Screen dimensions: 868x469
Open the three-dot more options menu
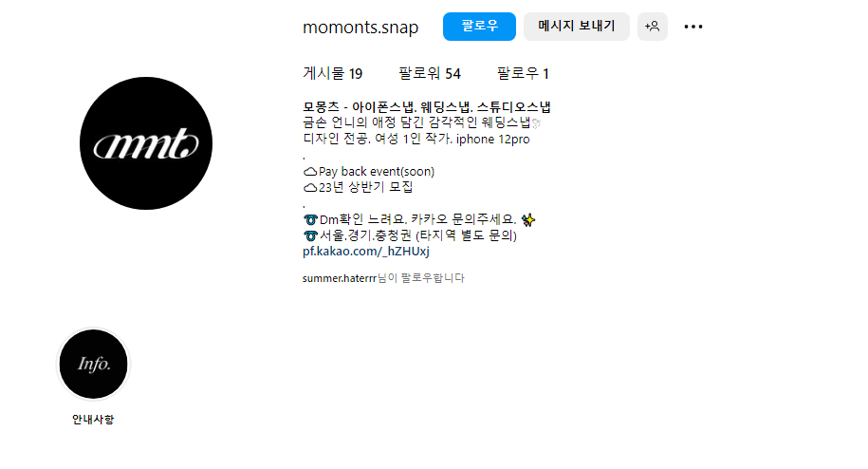[693, 27]
